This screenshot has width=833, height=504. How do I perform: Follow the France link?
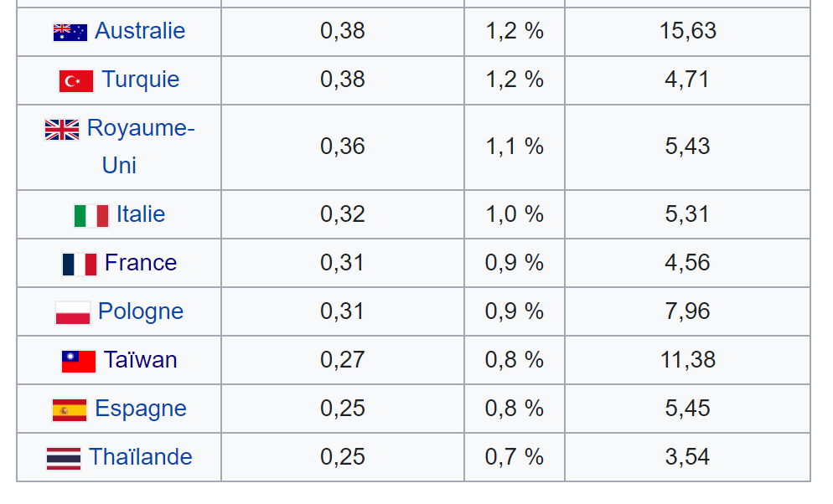(x=141, y=263)
